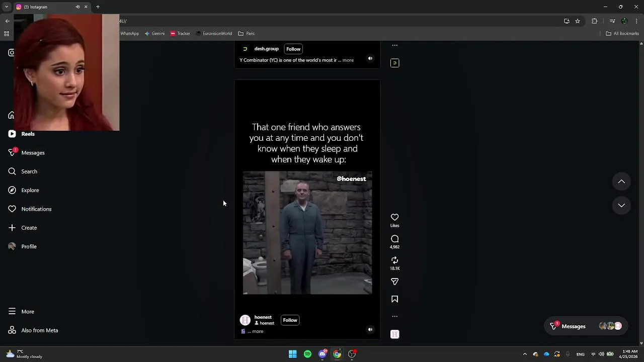Image resolution: width=644 pixels, height=362 pixels.
Task: Repost the reel with 18.1K reposts
Action: coord(394,260)
